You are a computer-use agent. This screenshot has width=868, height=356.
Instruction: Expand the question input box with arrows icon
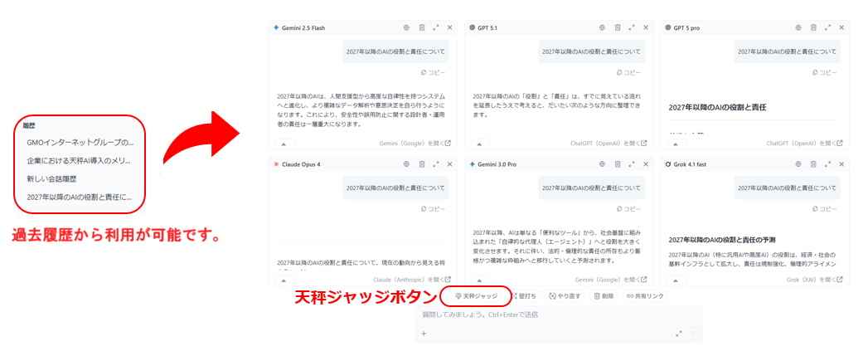point(679,334)
